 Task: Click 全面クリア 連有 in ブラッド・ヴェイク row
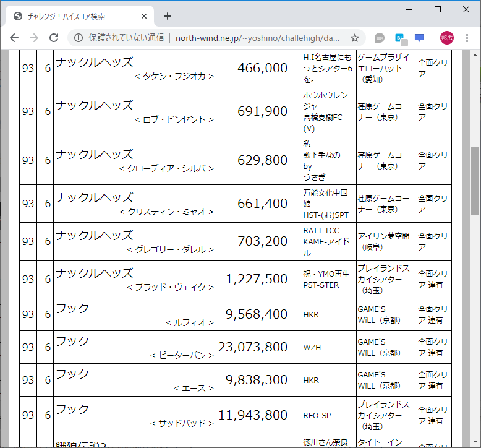click(x=433, y=280)
